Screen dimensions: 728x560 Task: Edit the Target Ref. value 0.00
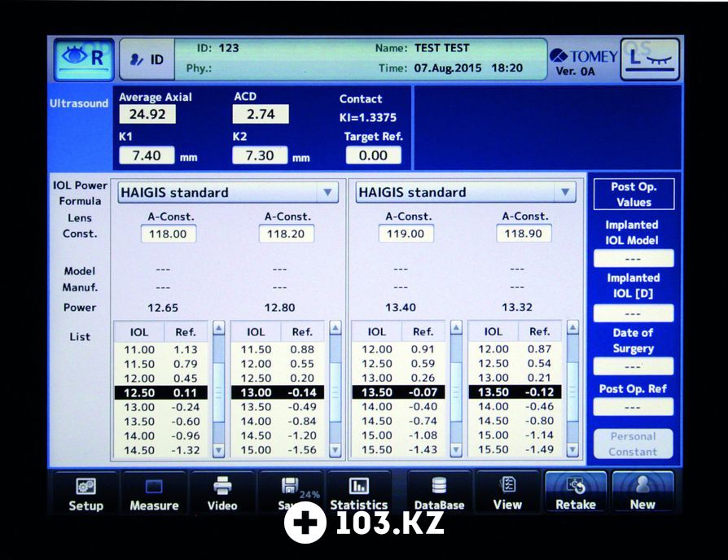tap(373, 155)
